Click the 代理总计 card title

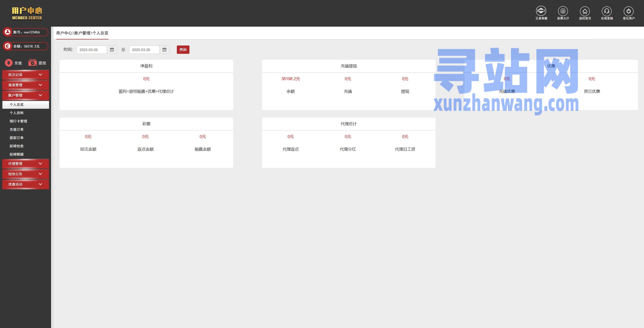click(x=349, y=124)
